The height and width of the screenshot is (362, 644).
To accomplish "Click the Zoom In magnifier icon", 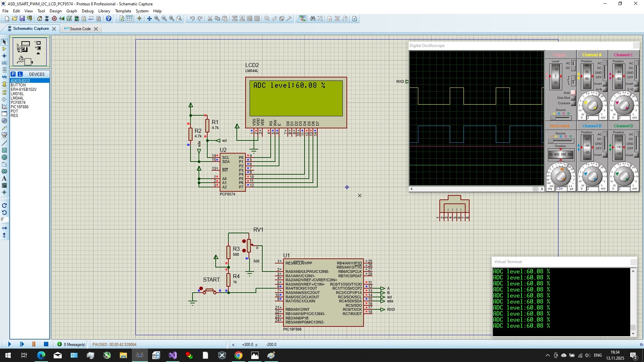I will [157, 18].
